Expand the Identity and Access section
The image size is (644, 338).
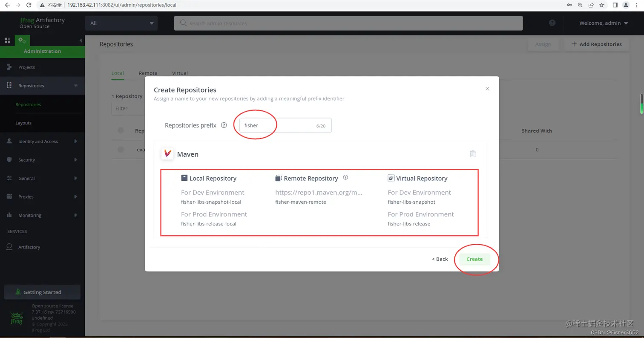tap(75, 141)
